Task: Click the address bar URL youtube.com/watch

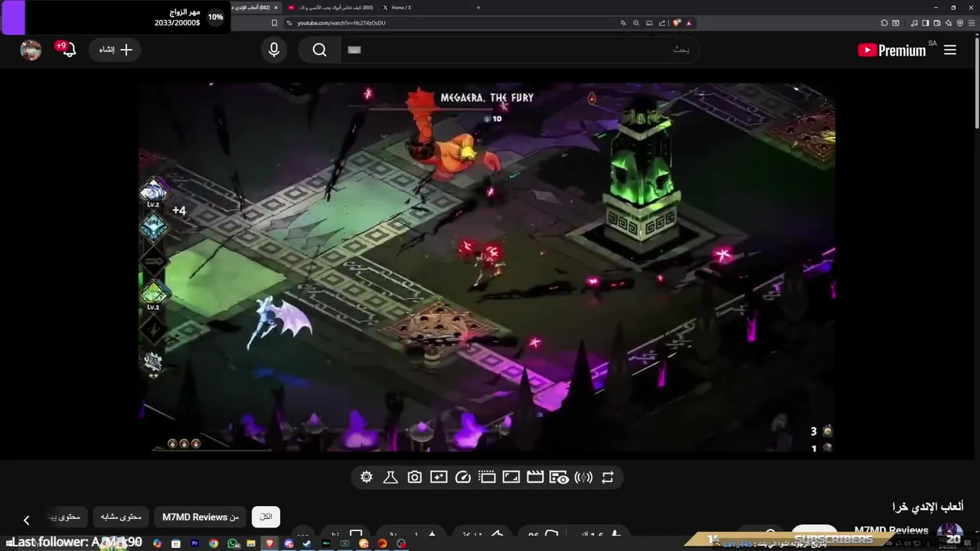Action: 341,23
